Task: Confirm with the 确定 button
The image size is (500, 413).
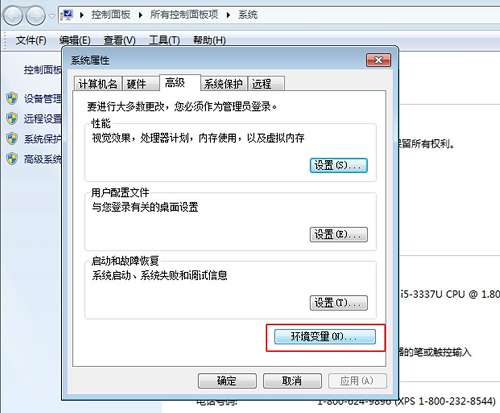Action: (x=227, y=381)
